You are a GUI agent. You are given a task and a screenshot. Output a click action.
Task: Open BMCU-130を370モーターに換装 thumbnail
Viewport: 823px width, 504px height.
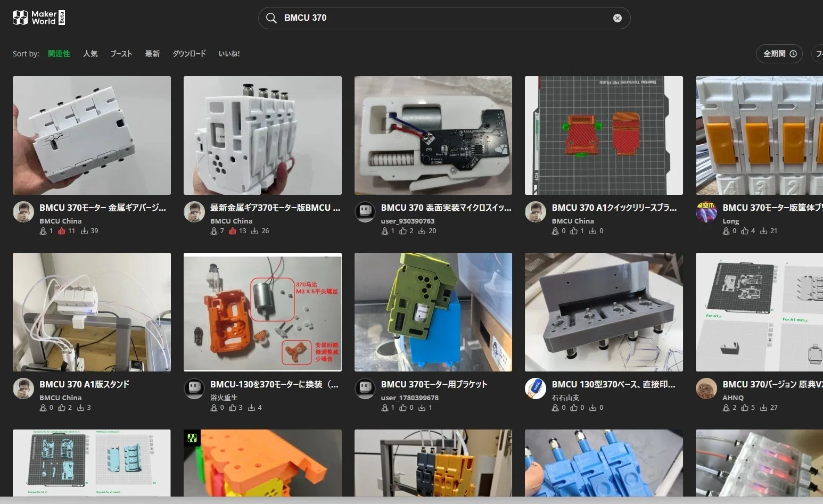262,312
